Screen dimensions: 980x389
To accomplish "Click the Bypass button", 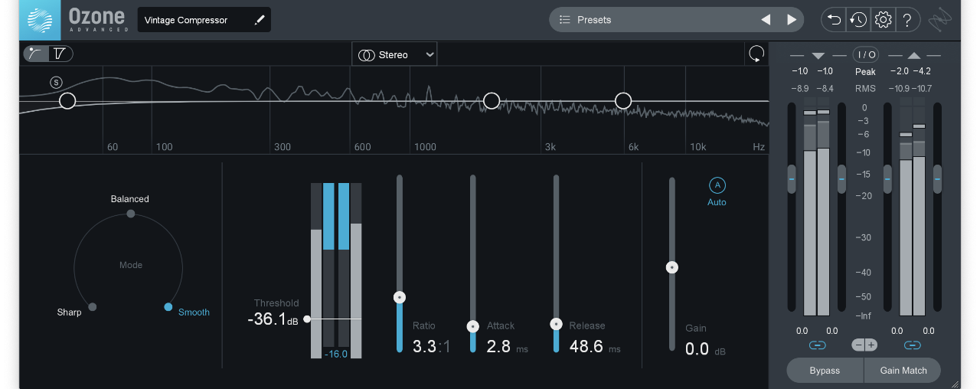I will [825, 371].
